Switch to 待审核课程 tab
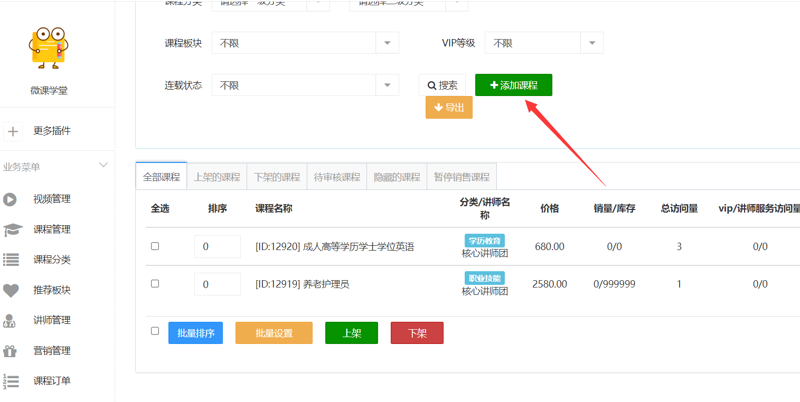This screenshot has width=800, height=402. tap(337, 177)
